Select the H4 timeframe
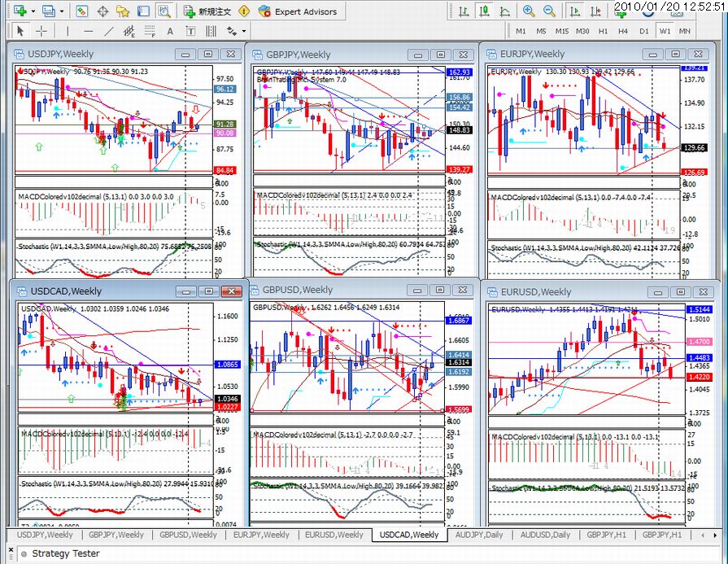Screen dimensions: 728x564 click(x=623, y=31)
